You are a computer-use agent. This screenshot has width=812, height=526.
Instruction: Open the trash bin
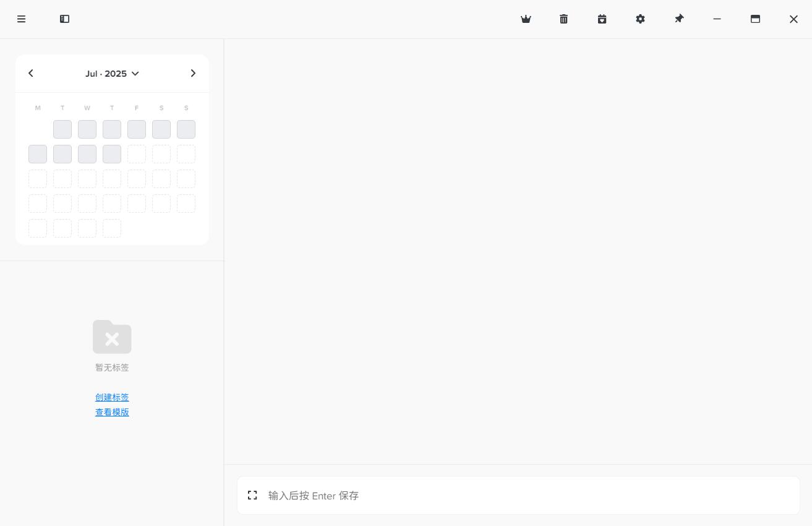click(x=563, y=19)
